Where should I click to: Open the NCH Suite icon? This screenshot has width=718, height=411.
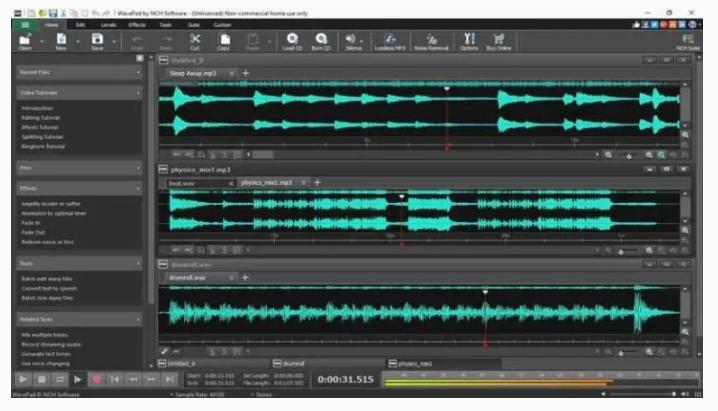687,39
